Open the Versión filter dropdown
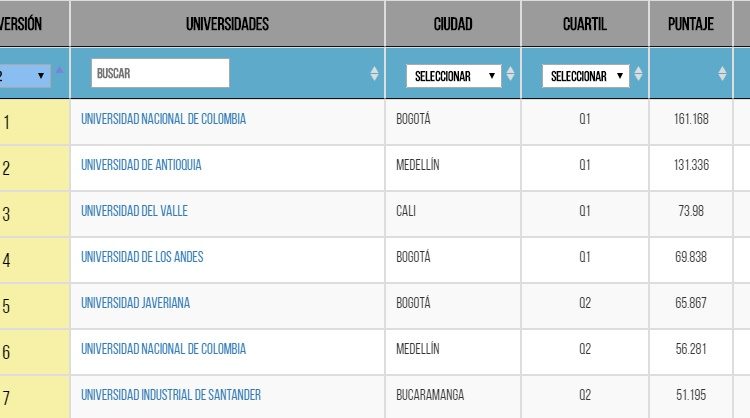 coord(24,76)
